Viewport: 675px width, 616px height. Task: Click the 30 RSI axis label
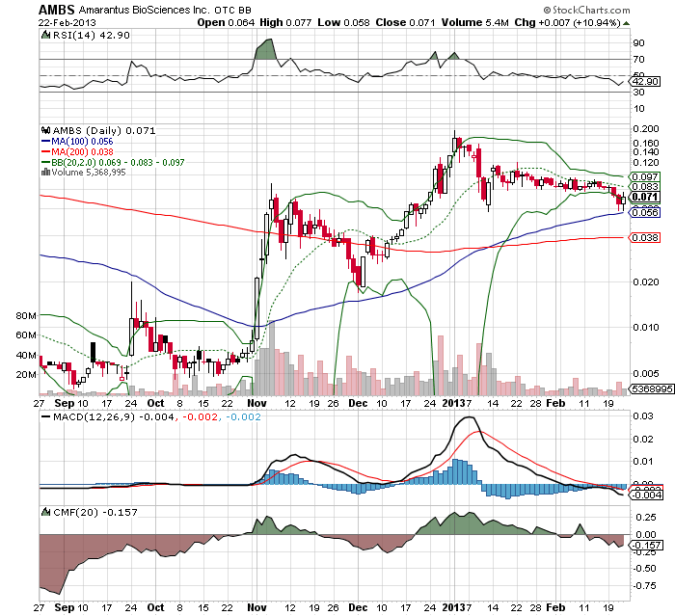[638, 93]
